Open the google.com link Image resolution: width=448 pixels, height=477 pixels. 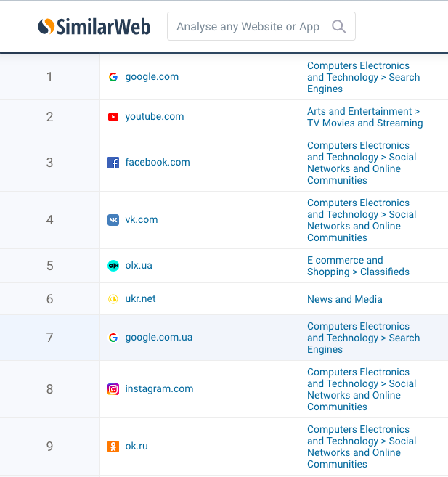(152, 77)
